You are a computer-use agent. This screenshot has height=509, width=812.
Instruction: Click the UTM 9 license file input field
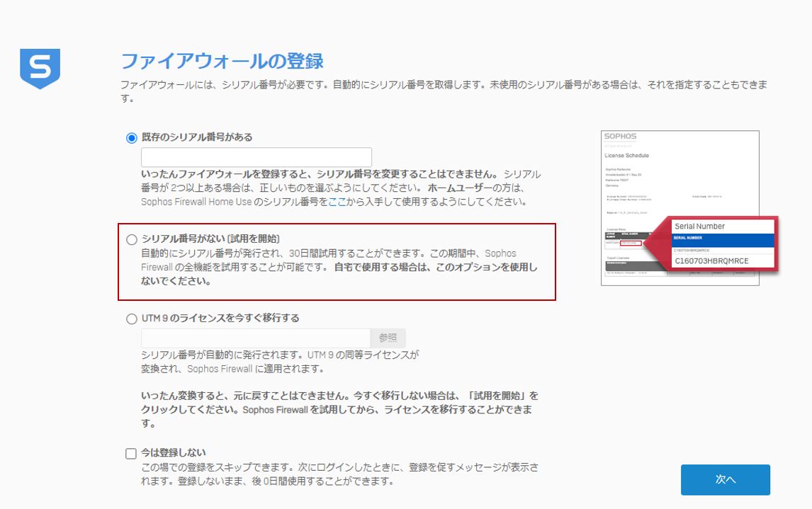pyautogui.click(x=256, y=338)
